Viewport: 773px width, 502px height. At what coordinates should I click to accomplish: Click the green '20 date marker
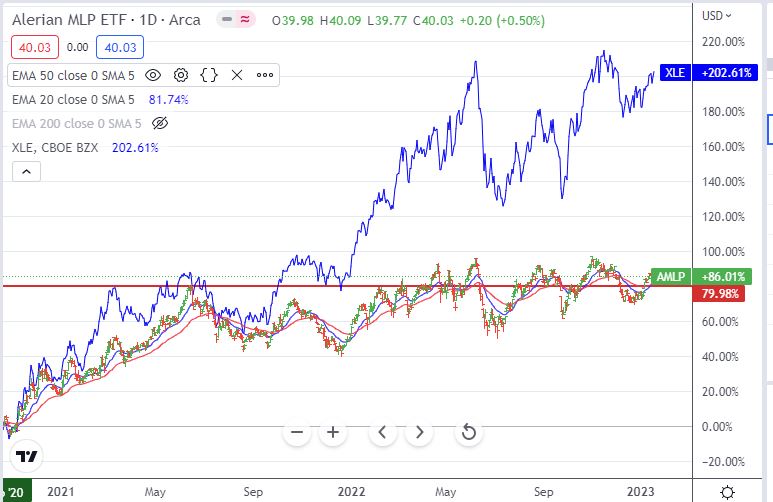pos(16,492)
